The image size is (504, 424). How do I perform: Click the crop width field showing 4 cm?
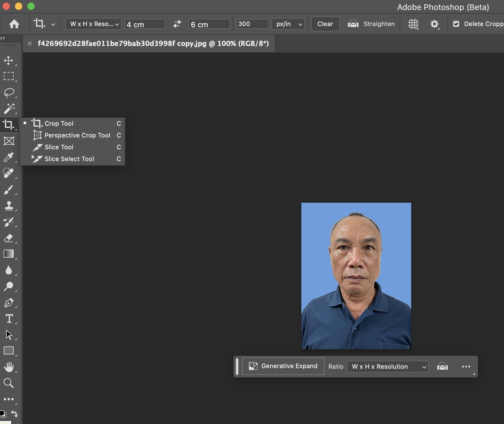(145, 24)
